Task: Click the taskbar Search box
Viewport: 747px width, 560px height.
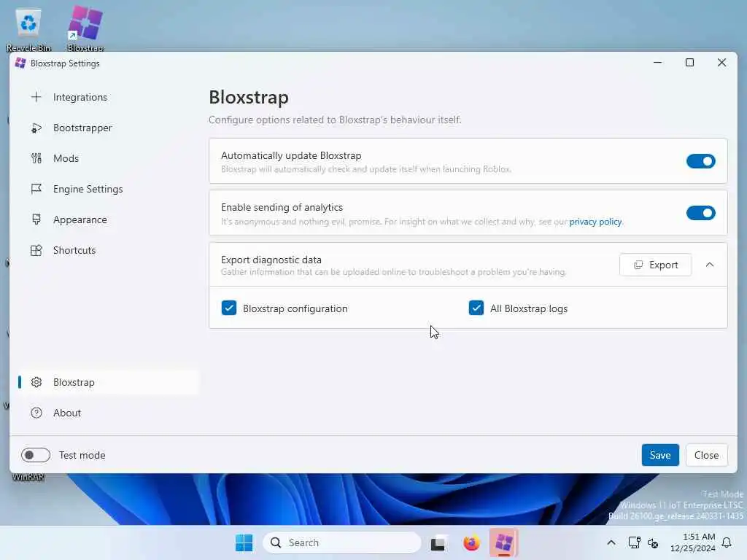Action: pyautogui.click(x=342, y=542)
